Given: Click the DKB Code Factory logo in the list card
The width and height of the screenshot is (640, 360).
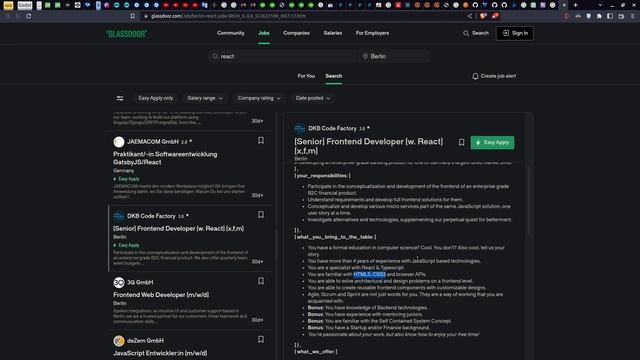Looking at the screenshot, I should pyautogui.click(x=119, y=216).
